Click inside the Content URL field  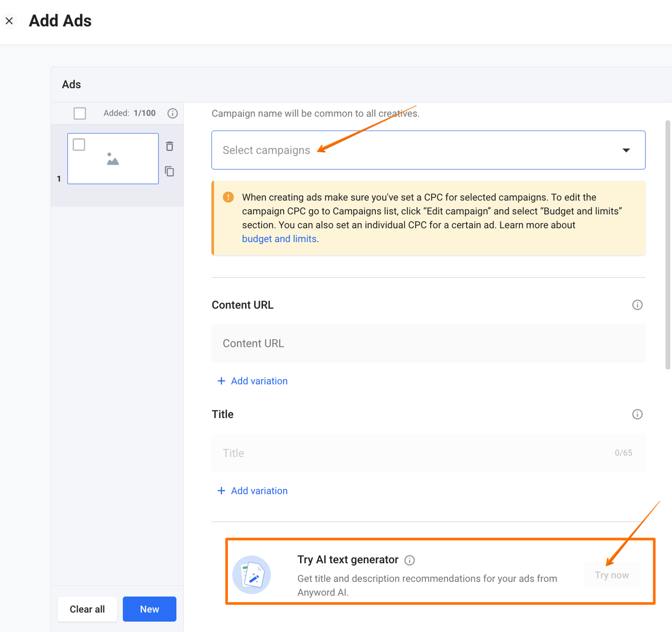point(428,343)
